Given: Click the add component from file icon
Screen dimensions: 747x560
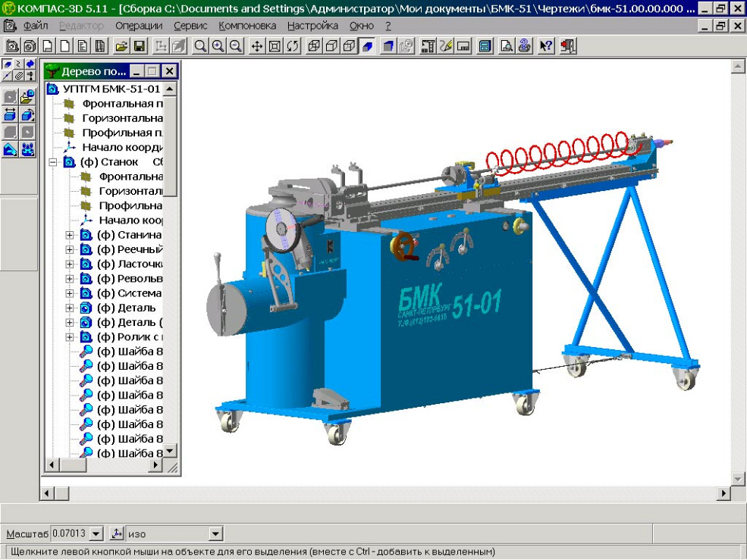Looking at the screenshot, I should pos(27,96).
